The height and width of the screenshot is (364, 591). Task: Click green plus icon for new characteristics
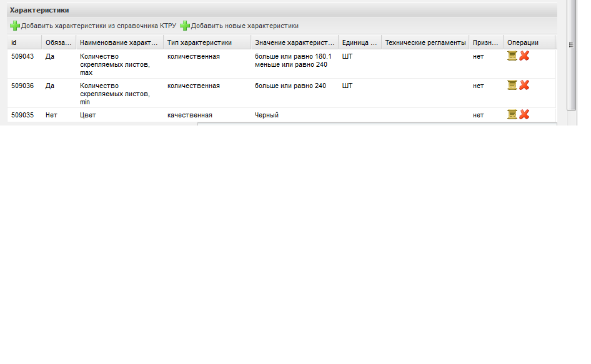click(x=185, y=26)
